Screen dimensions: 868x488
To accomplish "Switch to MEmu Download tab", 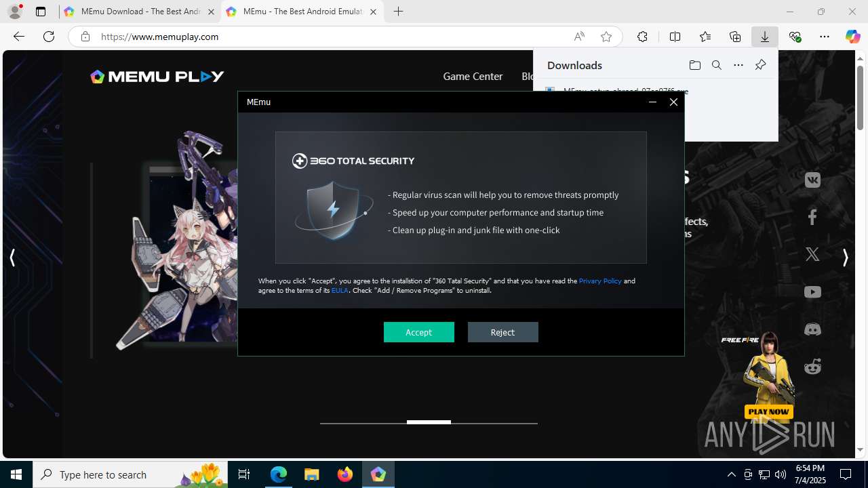I will point(140,12).
